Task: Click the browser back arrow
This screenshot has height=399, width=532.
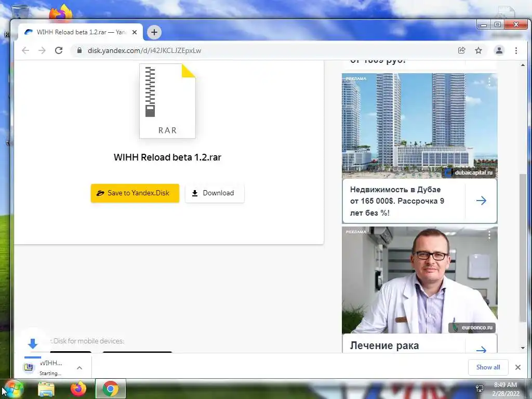Action: click(x=25, y=50)
